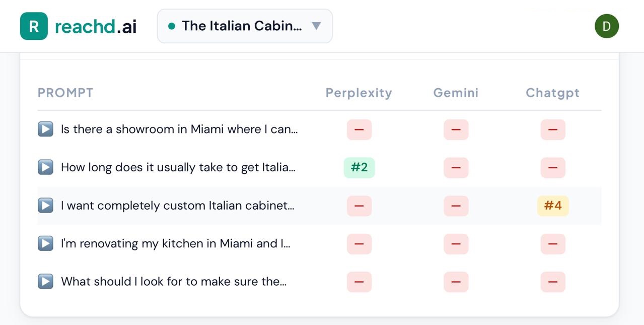Click the Chatgpt dash badge on showroom row
644x325 pixels.
(552, 129)
